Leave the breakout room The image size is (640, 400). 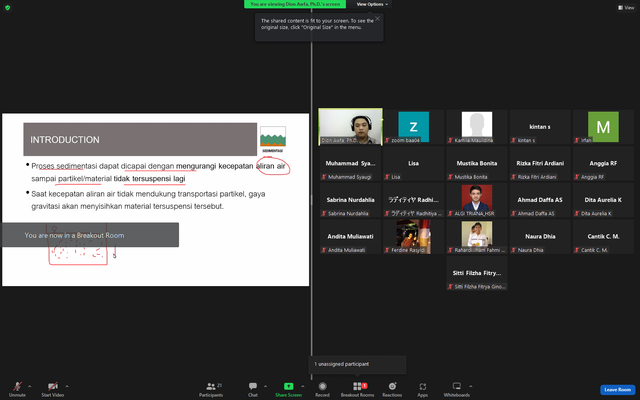pyautogui.click(x=617, y=389)
